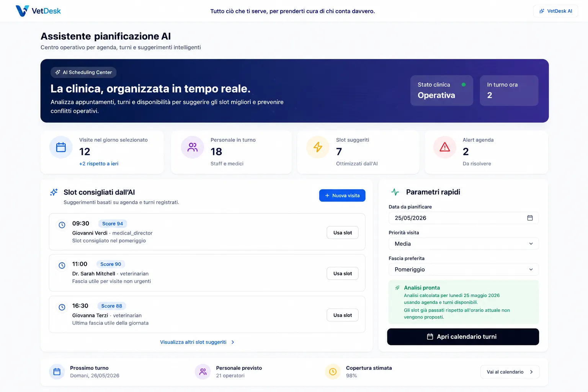Open the Priorità visita dropdown
Image resolution: width=588 pixels, height=392 pixels.
(x=464, y=243)
